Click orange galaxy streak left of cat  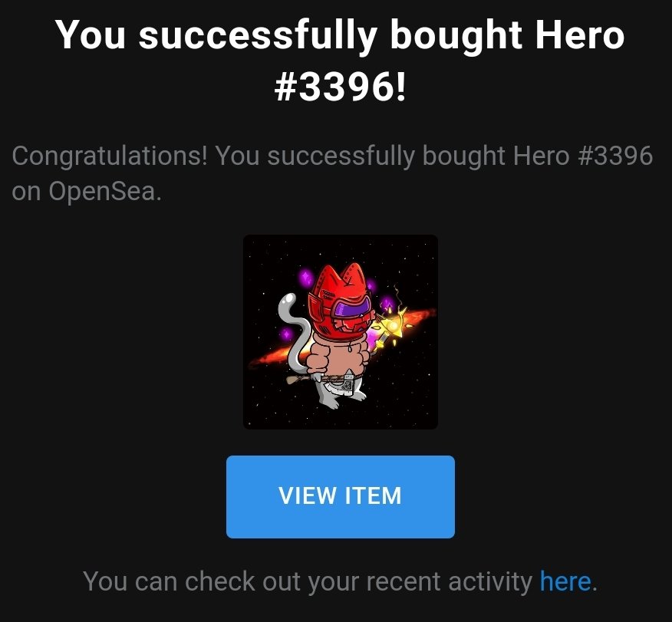[271, 359]
